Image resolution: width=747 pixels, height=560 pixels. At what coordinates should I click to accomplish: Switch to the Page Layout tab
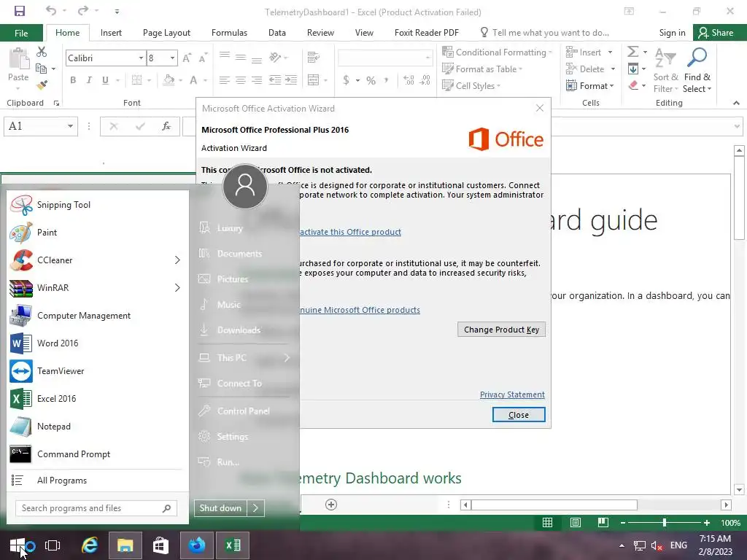(166, 33)
